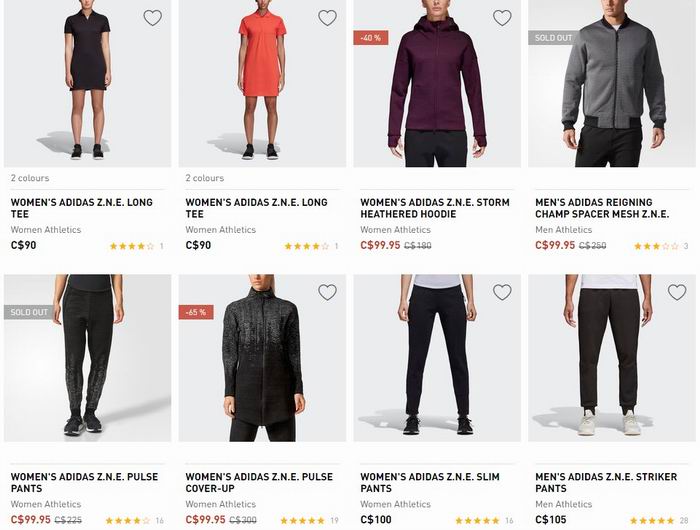Open Men's Reigning Champ Spacer Mesh title

click(602, 208)
